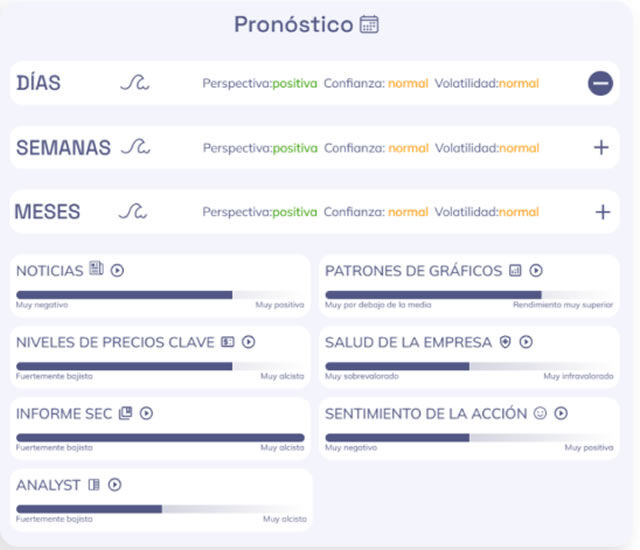Click the calendar icon beside Pronóstico
The image size is (640, 550).
(370, 24)
